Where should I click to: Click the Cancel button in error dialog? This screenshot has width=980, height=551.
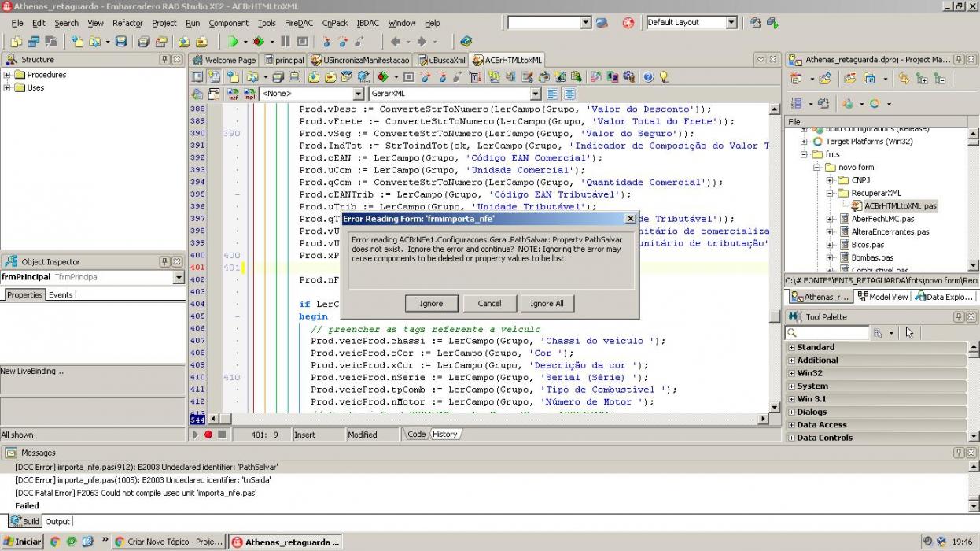pyautogui.click(x=489, y=303)
